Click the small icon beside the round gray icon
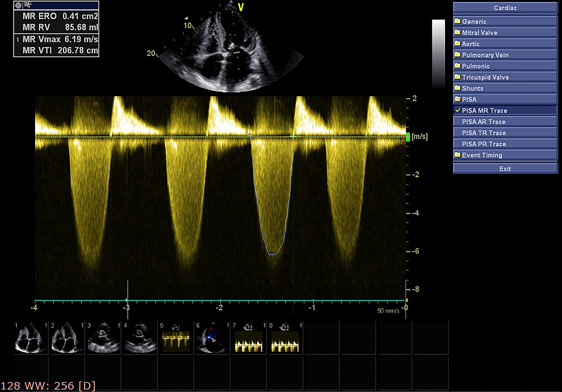This screenshot has height=392, width=562. coord(28,4)
